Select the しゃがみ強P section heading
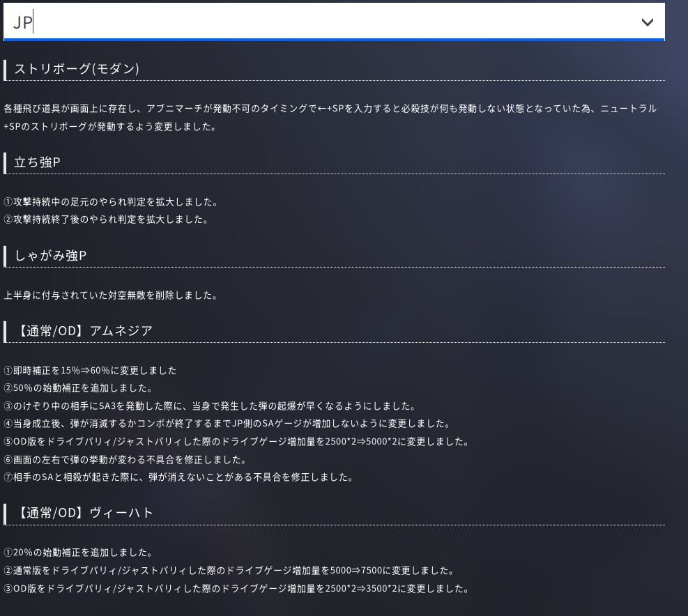The width and height of the screenshot is (688, 616). [50, 255]
